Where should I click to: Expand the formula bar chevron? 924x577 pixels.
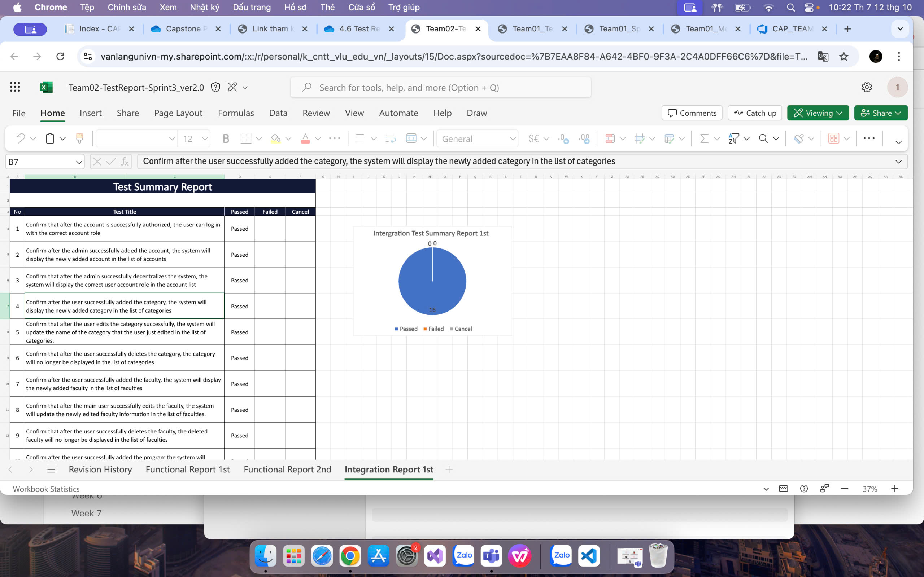(x=898, y=162)
